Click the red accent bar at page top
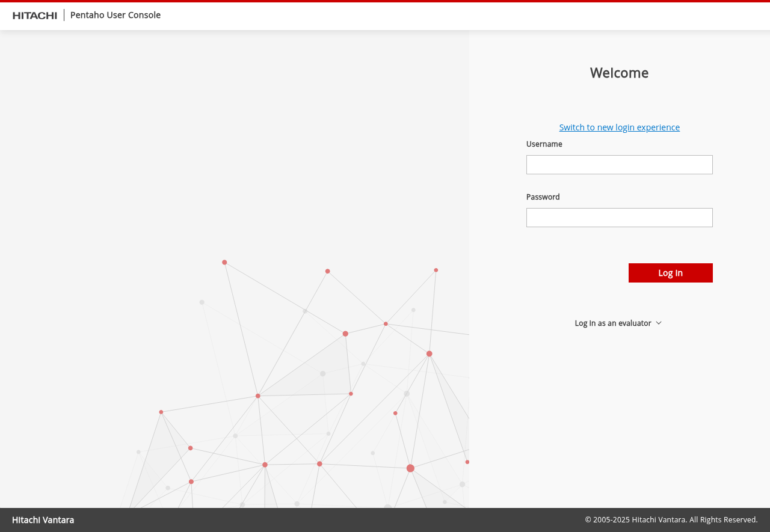The image size is (770, 532). [x=385, y=1]
